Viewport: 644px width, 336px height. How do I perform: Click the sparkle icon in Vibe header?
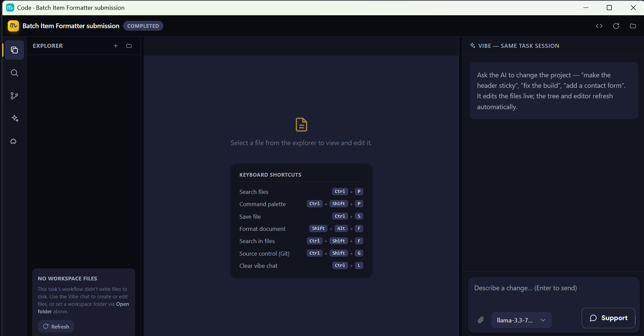click(x=473, y=45)
